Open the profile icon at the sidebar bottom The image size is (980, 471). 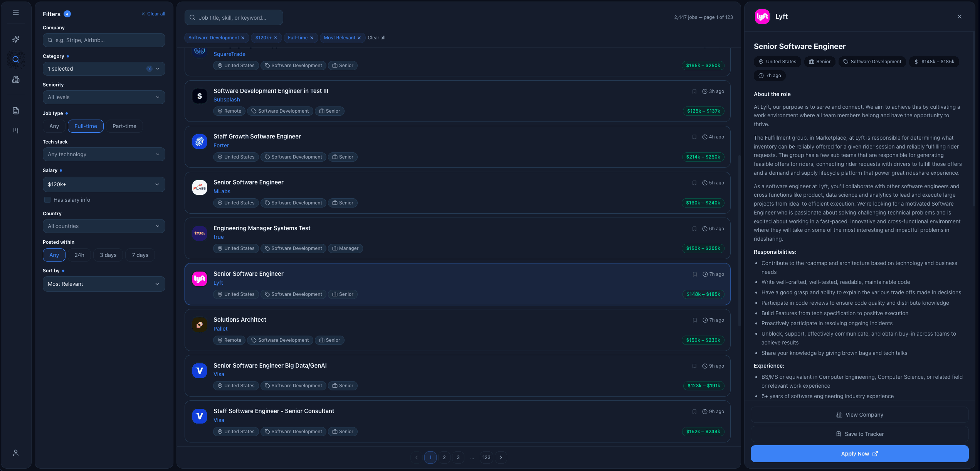click(x=16, y=452)
